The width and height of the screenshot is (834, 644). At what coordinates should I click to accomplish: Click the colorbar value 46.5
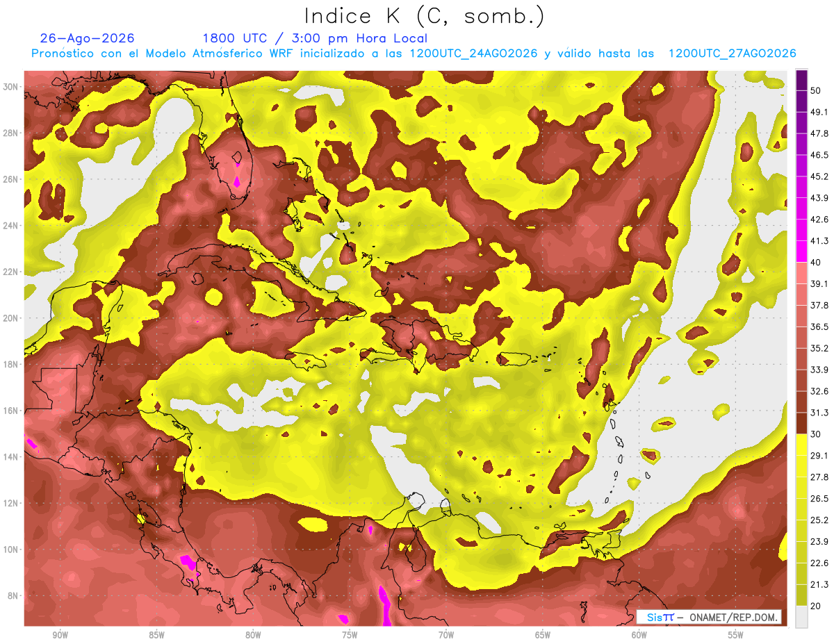pyautogui.click(x=819, y=155)
